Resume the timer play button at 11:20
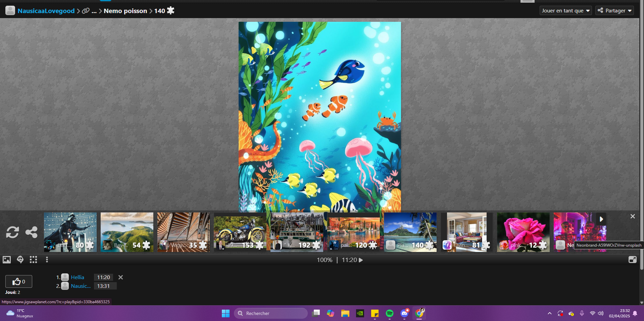This screenshot has width=644, height=321. (x=361, y=260)
